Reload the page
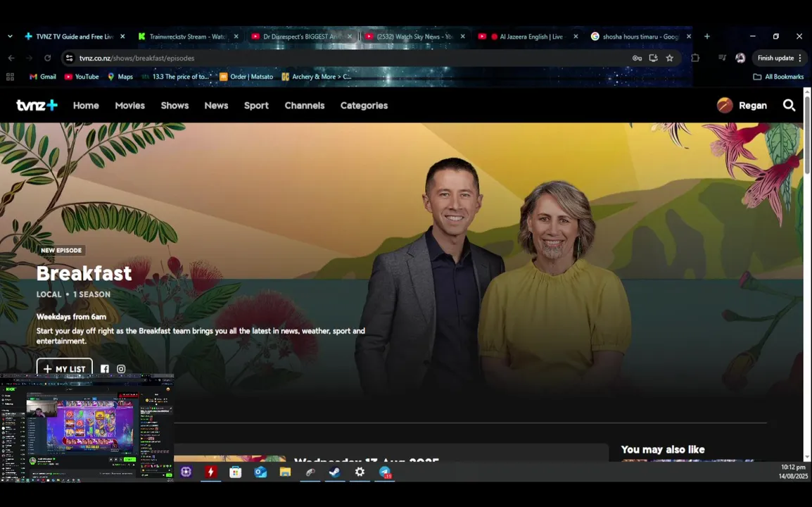Screen dimensions: 812x507 (x=47, y=58)
